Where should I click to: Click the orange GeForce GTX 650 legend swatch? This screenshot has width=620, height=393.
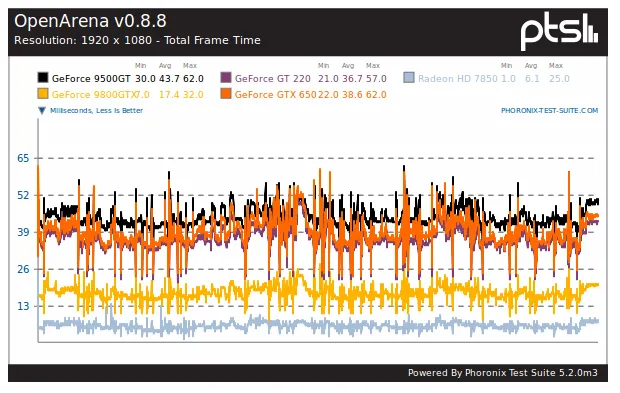pos(226,94)
